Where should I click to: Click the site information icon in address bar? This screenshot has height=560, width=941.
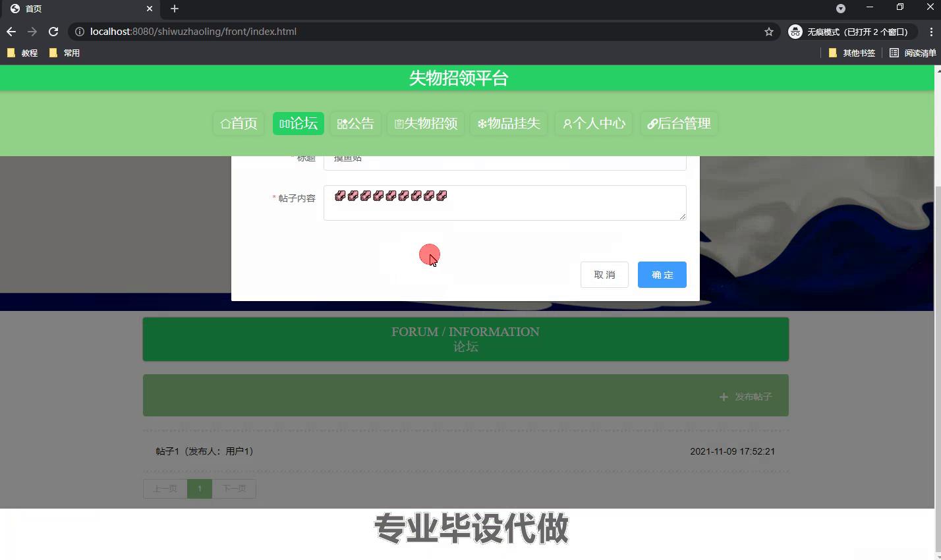pos(80,32)
